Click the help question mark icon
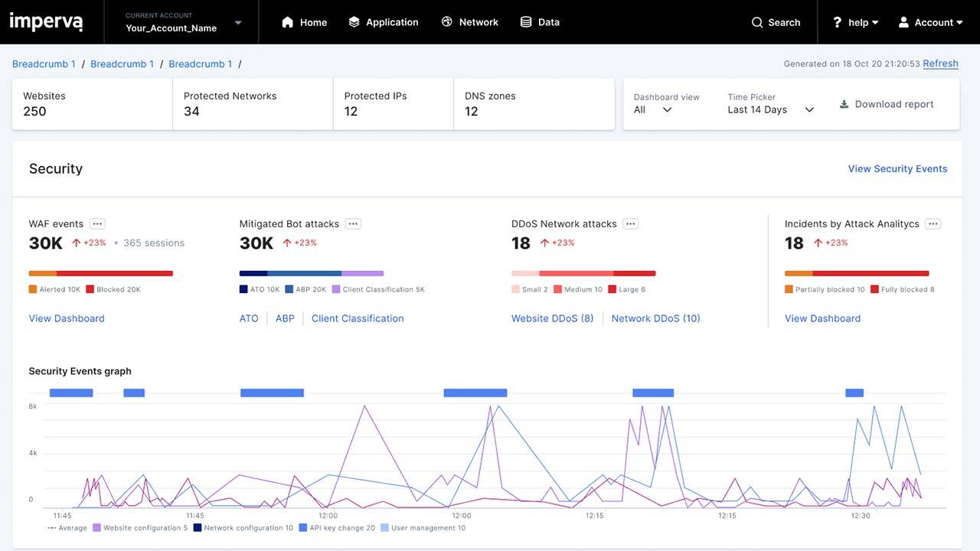 (x=838, y=22)
